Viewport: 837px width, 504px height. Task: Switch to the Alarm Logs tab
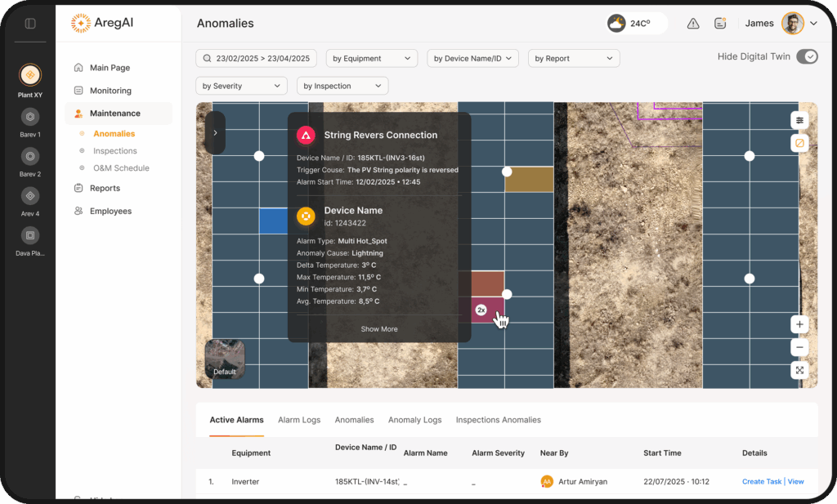pos(299,420)
